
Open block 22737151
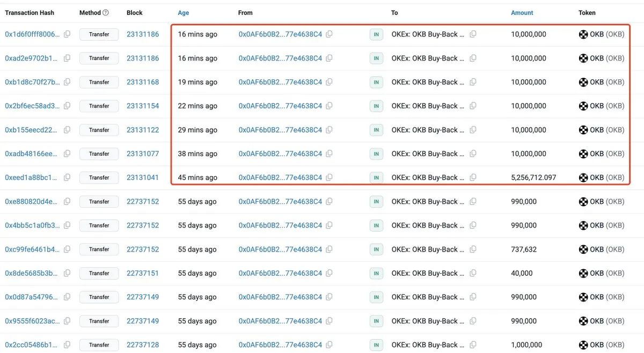pyautogui.click(x=143, y=273)
